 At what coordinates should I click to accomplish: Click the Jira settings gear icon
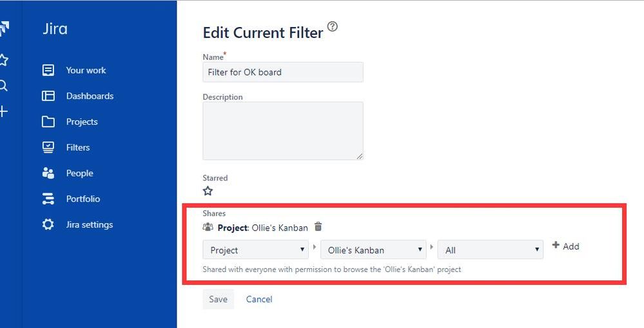[48, 224]
